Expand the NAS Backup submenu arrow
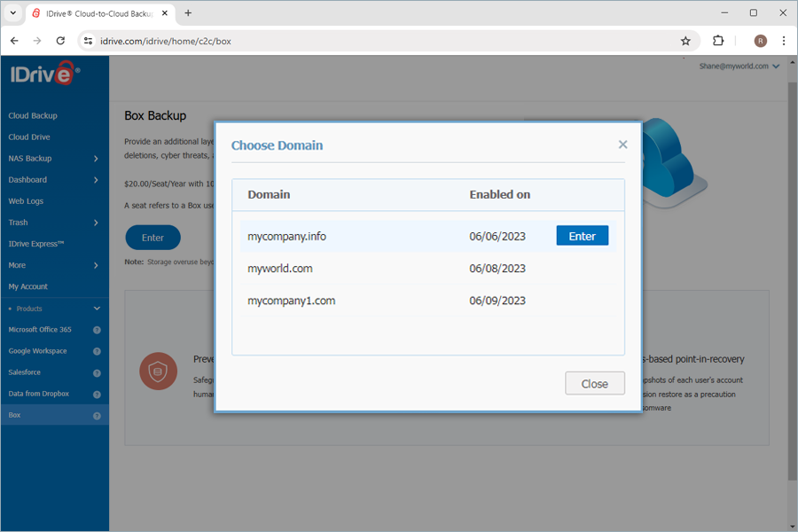 coord(96,159)
